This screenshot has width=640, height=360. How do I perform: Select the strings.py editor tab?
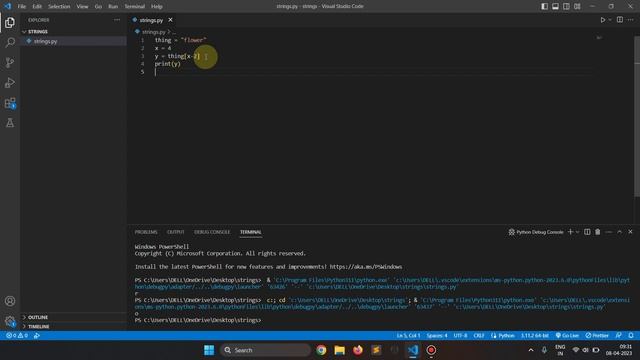(151, 20)
